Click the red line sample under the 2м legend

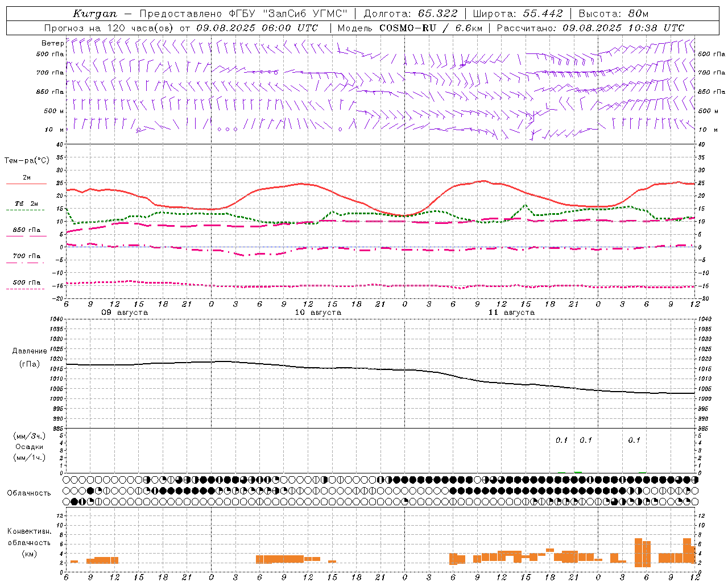tap(26, 184)
